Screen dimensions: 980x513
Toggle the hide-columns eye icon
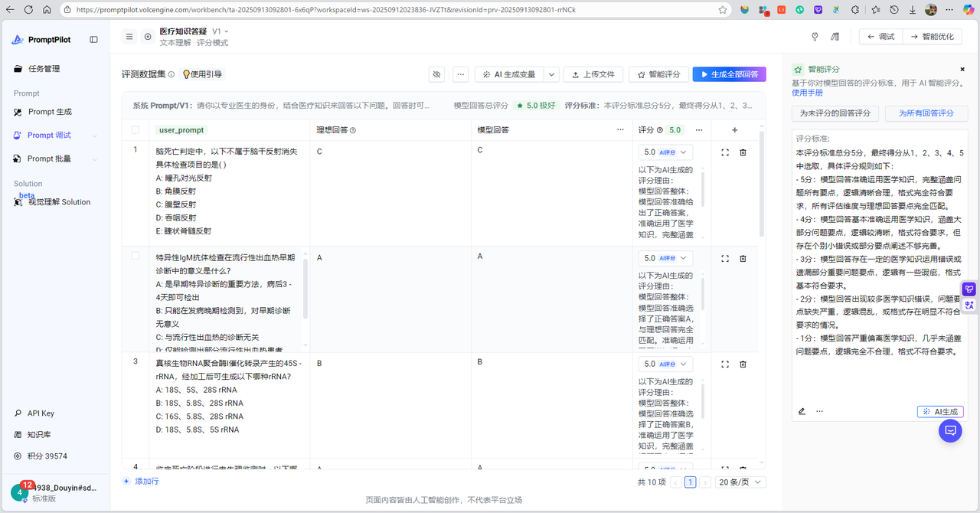437,74
